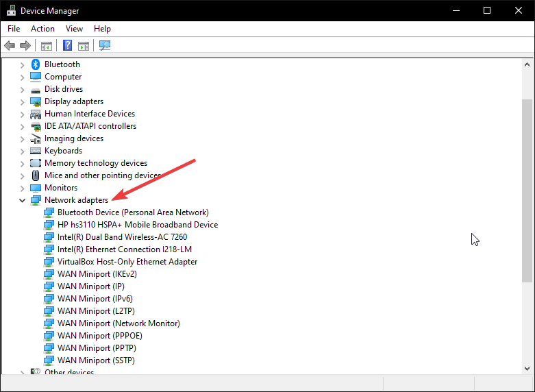535x392 pixels.
Task: Open the View menu
Action: [74, 29]
